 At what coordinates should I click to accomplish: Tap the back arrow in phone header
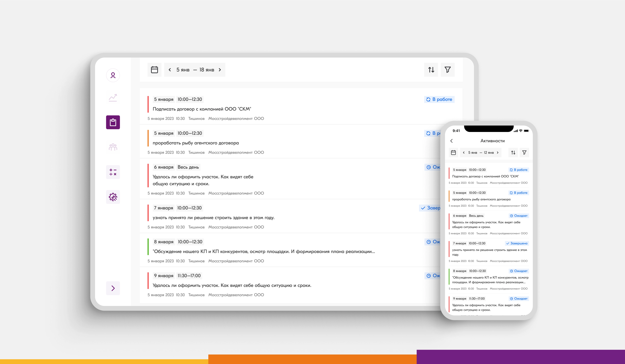coord(451,141)
